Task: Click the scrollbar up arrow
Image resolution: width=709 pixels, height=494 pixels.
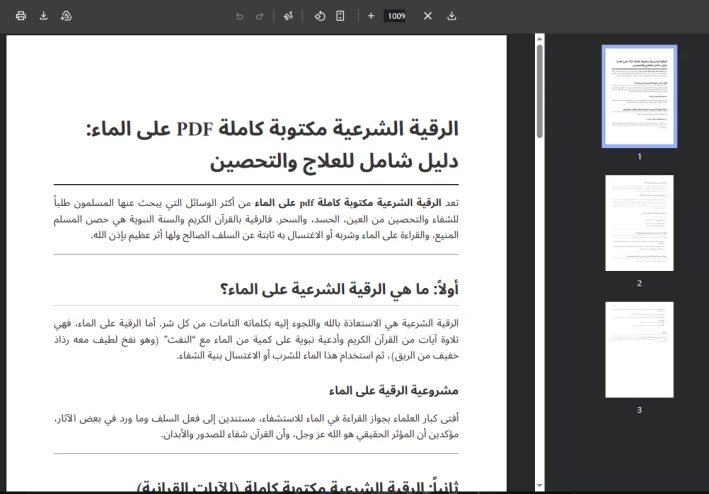Action: [x=539, y=39]
